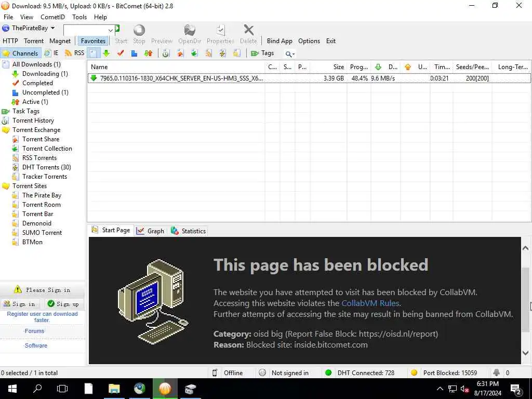The image size is (532, 399).
Task: Filter active tasks via up-down arrows icon
Action: pos(148,54)
